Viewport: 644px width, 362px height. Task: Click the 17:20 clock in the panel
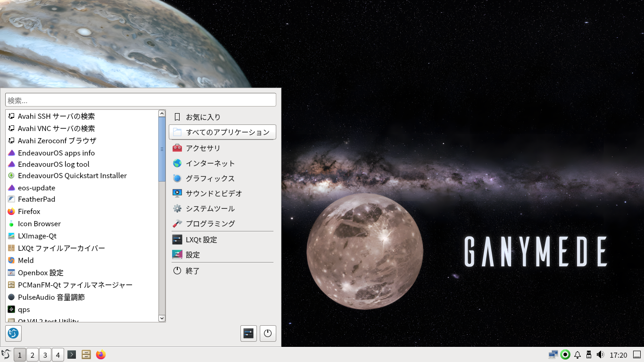point(619,355)
